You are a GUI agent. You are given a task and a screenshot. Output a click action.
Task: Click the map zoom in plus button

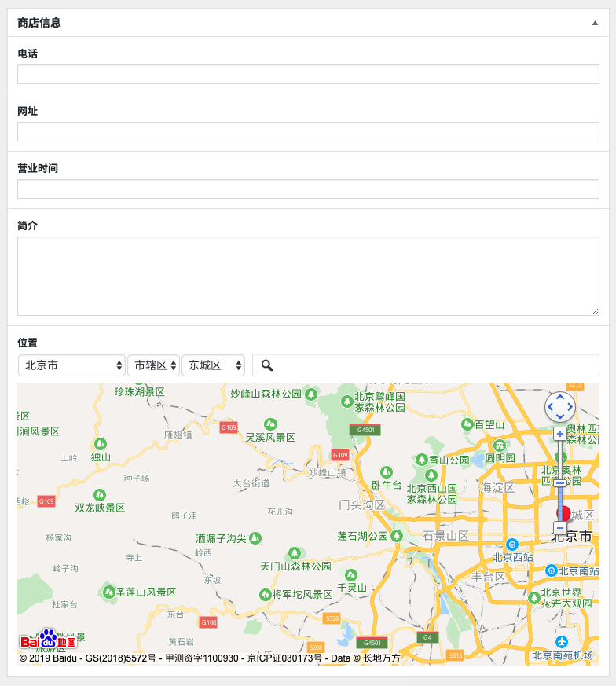pos(559,434)
